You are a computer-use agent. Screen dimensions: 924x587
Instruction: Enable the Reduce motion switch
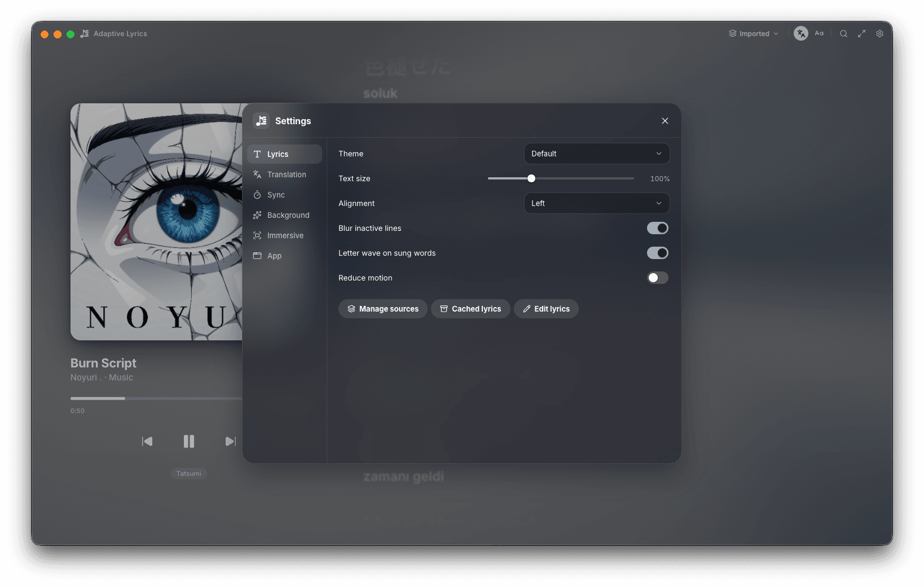click(658, 278)
